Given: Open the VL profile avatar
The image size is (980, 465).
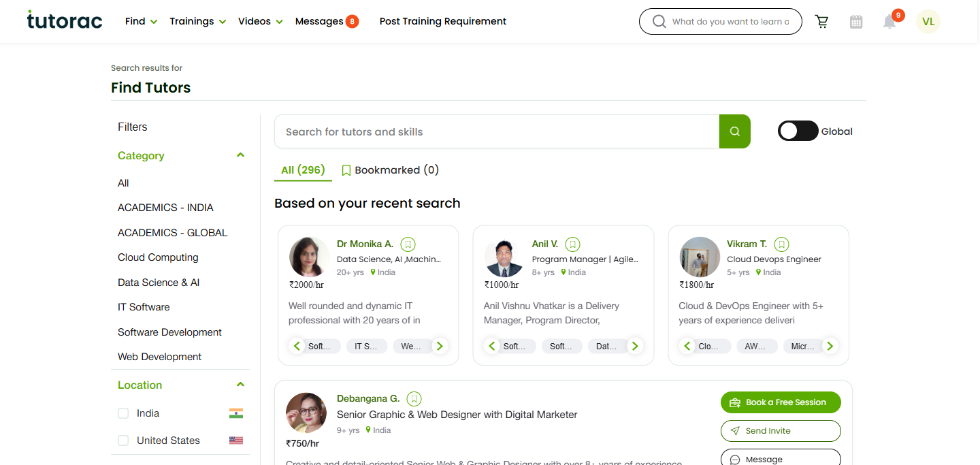Looking at the screenshot, I should tap(928, 22).
